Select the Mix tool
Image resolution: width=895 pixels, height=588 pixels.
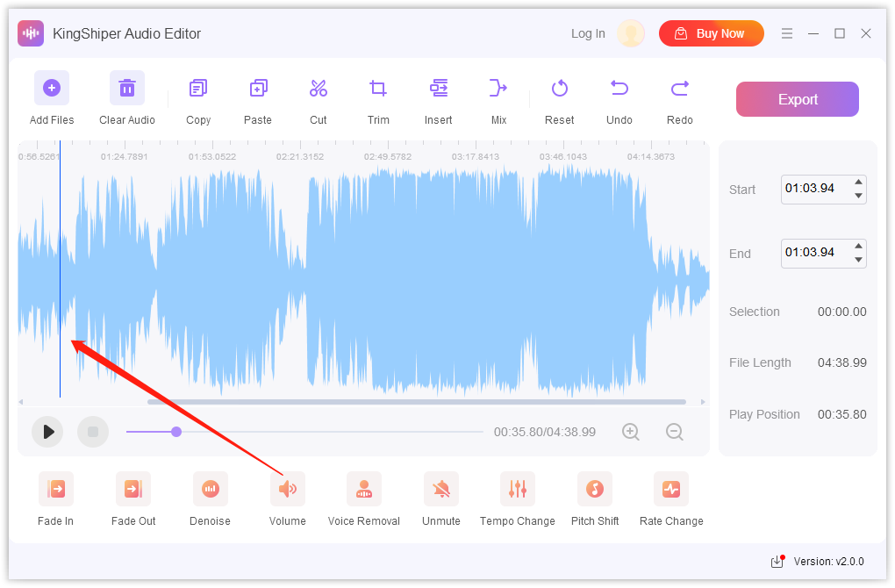(x=498, y=89)
